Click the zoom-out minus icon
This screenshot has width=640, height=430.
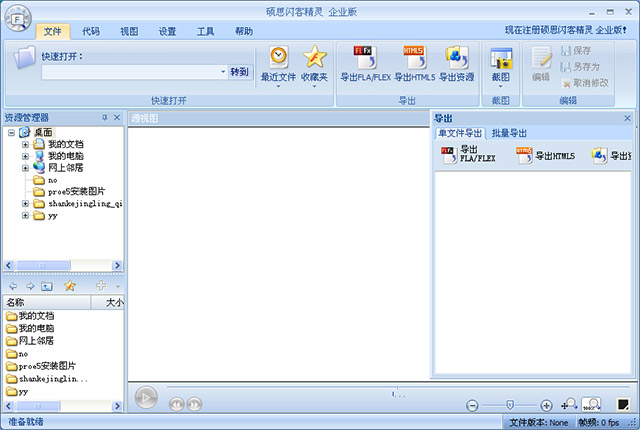[x=473, y=405]
